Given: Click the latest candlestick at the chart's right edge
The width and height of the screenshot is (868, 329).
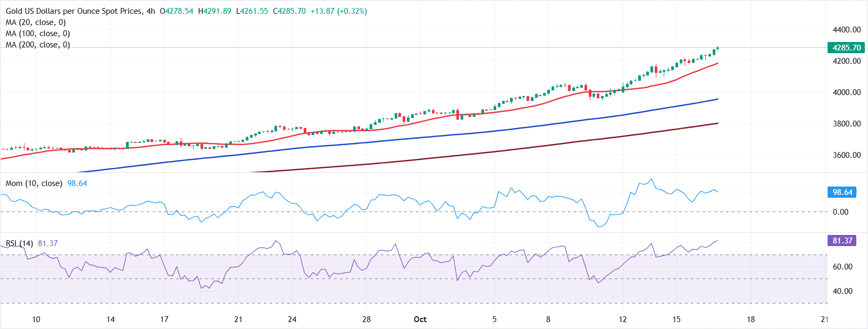Looking at the screenshot, I should (717, 48).
